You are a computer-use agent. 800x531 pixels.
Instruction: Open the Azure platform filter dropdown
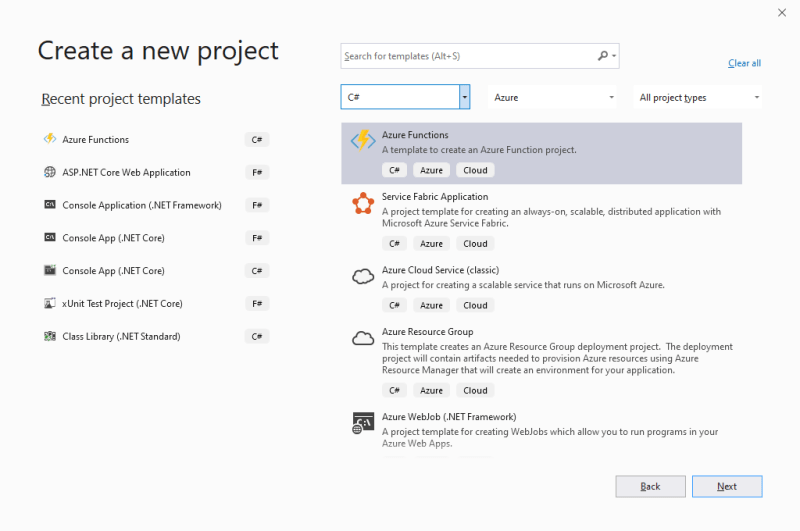(553, 97)
